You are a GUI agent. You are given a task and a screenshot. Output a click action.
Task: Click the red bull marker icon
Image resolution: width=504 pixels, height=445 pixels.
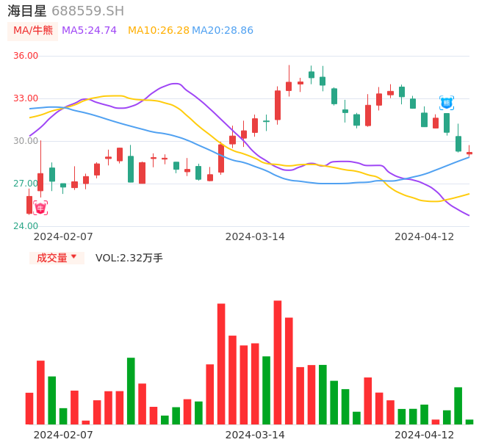pos(40,208)
